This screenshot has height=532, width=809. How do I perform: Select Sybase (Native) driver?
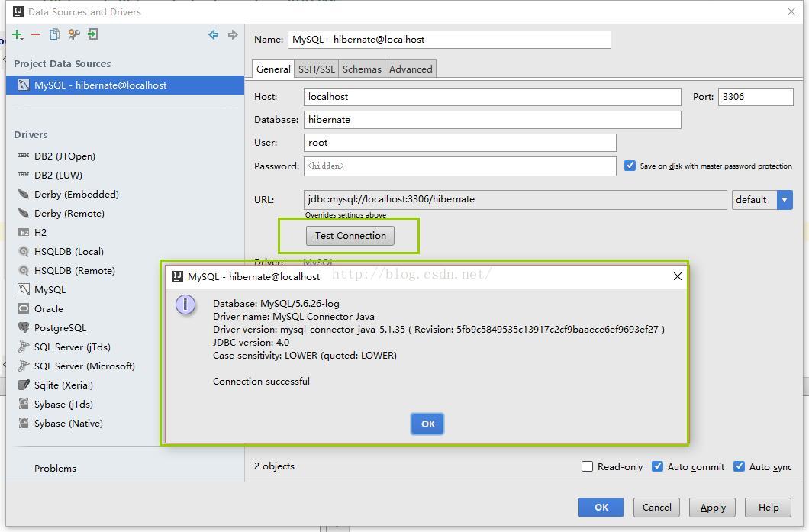pyautogui.click(x=69, y=423)
